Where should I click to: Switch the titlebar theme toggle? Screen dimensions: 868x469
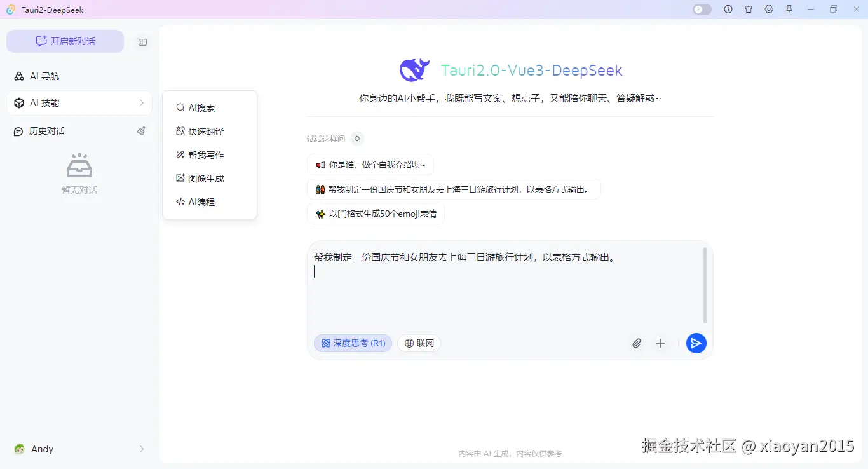pos(702,9)
